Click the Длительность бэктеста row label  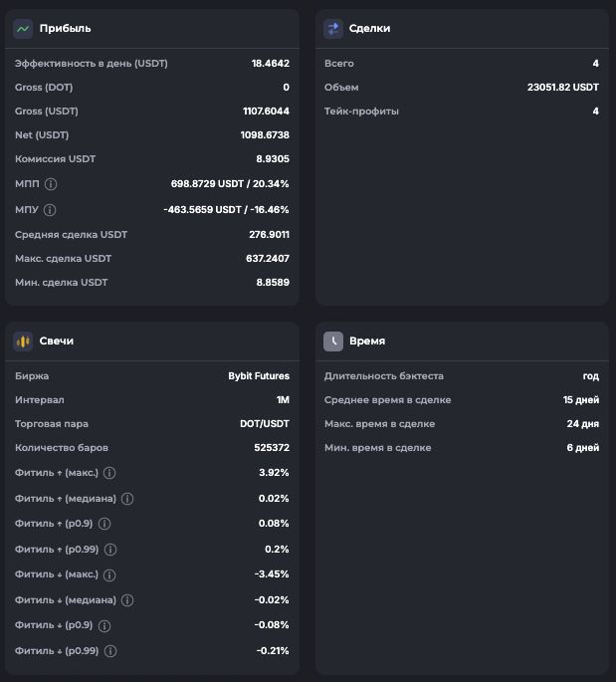click(384, 376)
